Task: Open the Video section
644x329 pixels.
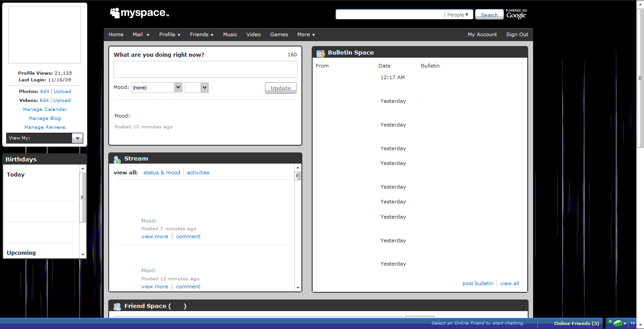Action: [254, 34]
